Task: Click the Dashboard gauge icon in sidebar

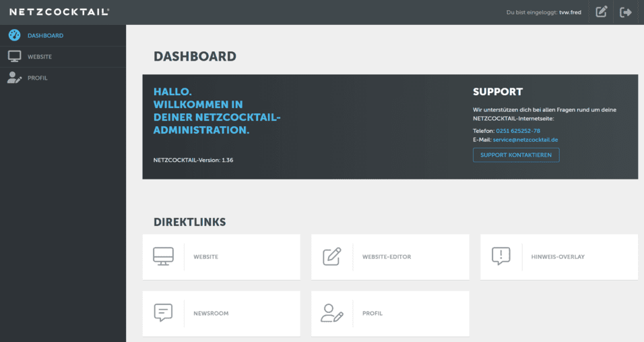Action: pyautogui.click(x=14, y=35)
